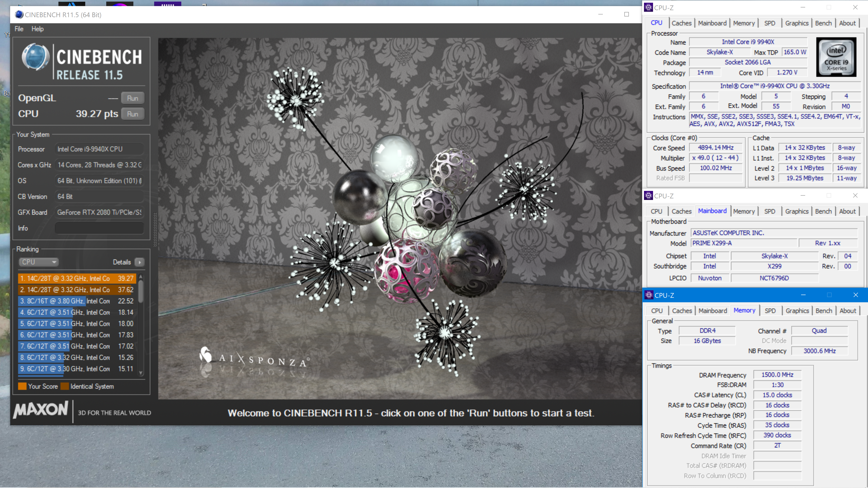
Task: Click the Identical System legend swatch
Action: tap(65, 386)
